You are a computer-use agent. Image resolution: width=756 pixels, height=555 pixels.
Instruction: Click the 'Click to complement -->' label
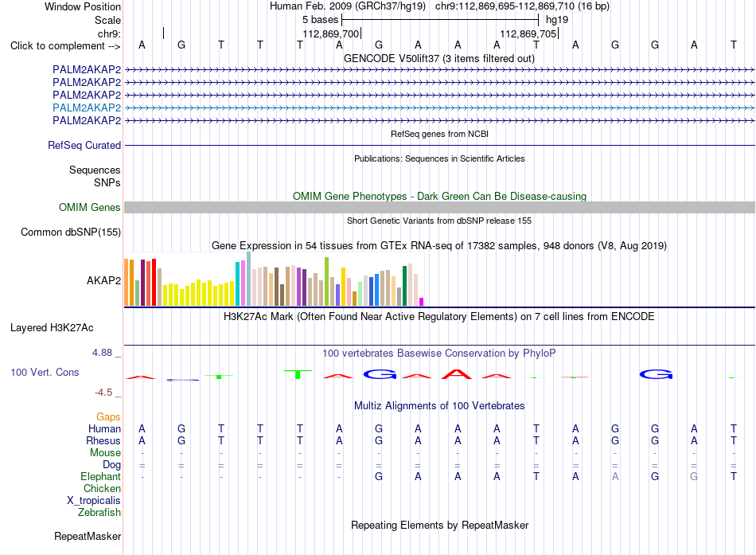65,46
